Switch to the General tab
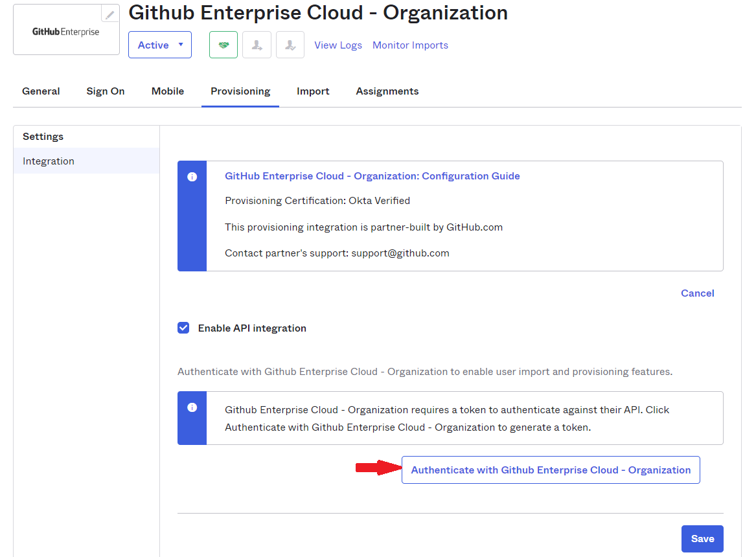 [41, 91]
